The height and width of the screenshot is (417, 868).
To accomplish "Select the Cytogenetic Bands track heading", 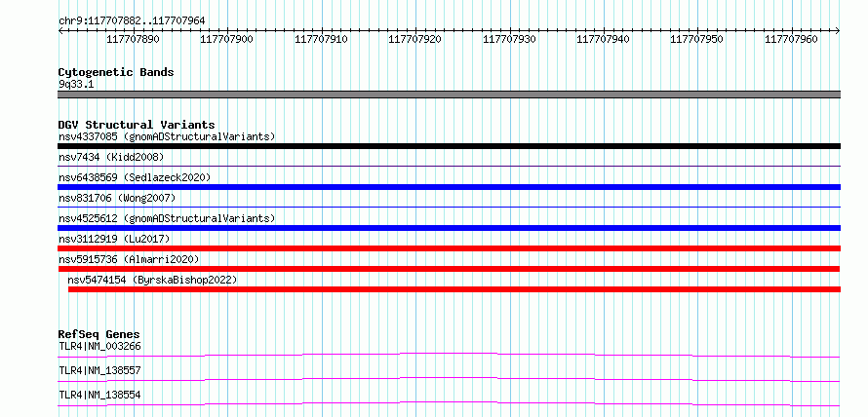I will click(x=116, y=72).
